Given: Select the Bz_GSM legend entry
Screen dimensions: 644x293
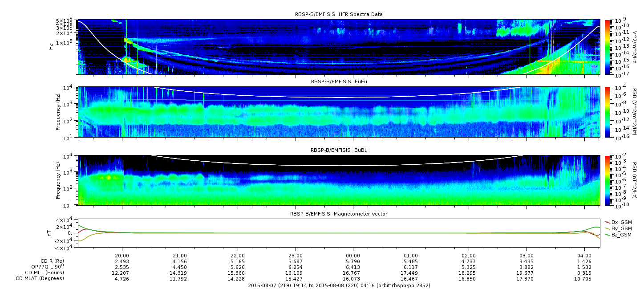Looking at the screenshot, I should pyautogui.click(x=621, y=234).
